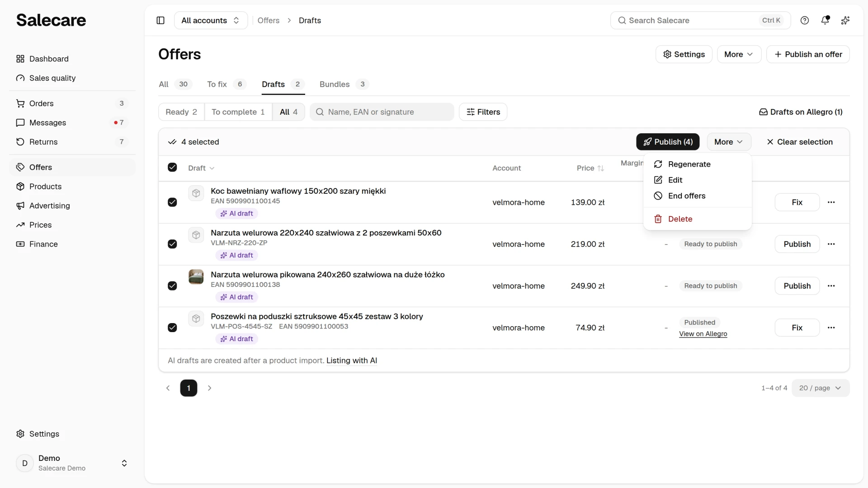This screenshot has height=488, width=868.
Task: Open the Draft column dropdown
Action: pos(201,168)
